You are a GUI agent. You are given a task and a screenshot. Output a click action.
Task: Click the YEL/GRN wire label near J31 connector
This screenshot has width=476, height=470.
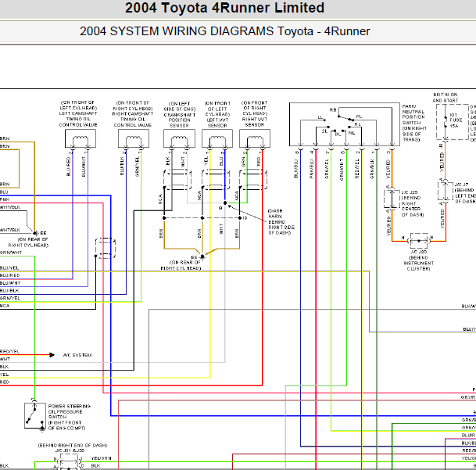[101, 458]
